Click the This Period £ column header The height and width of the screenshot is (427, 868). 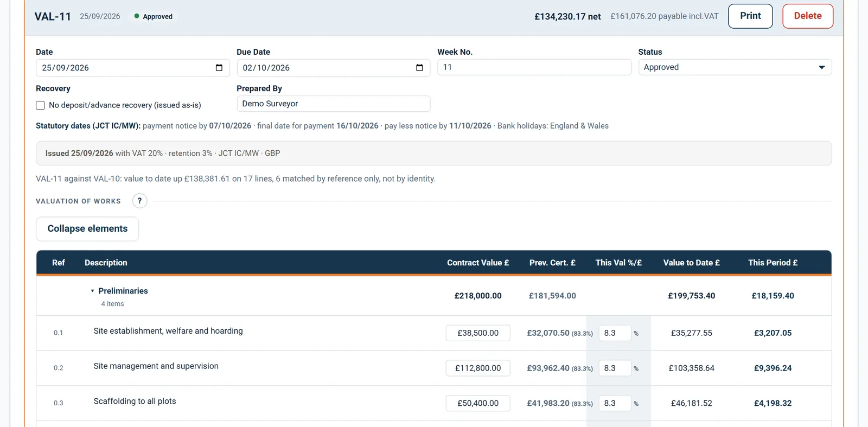coord(773,263)
